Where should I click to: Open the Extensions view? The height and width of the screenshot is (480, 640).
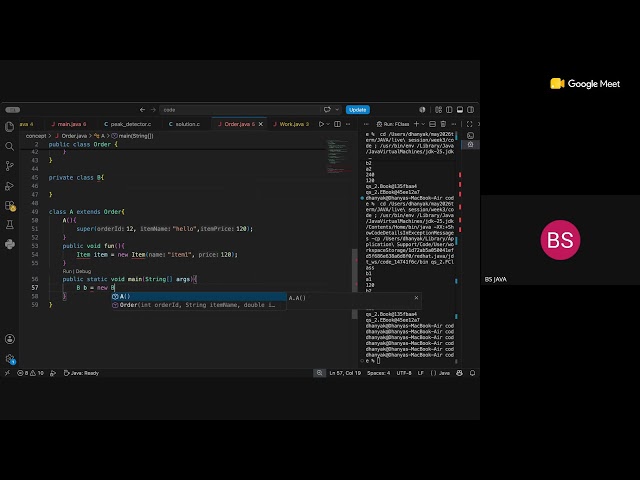click(x=10, y=206)
